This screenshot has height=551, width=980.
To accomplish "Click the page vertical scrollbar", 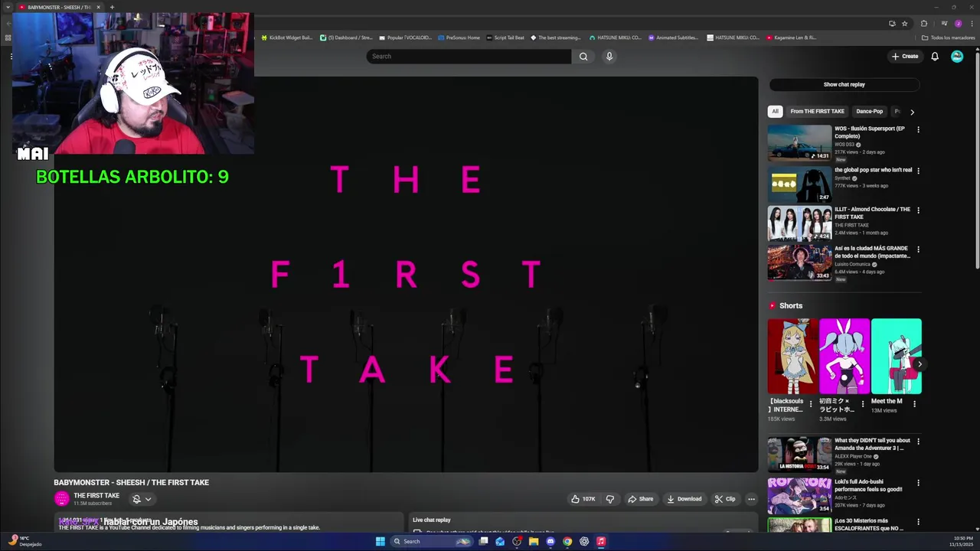I will [976, 162].
